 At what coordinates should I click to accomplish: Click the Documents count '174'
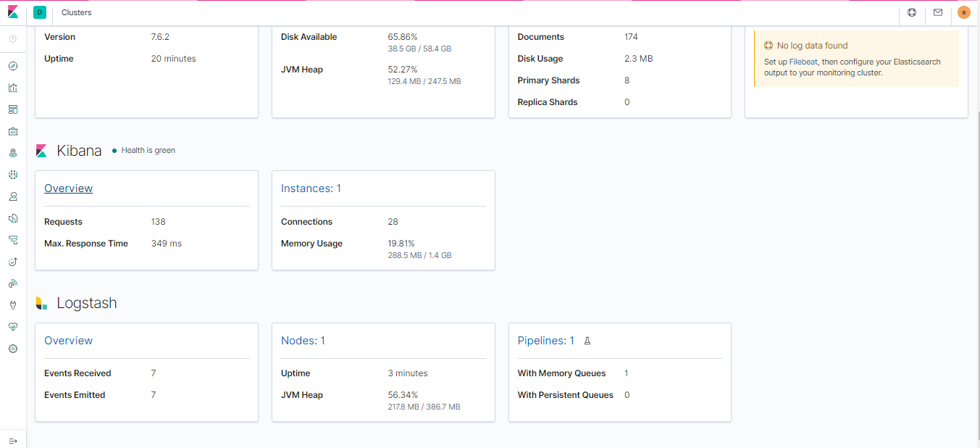[632, 37]
